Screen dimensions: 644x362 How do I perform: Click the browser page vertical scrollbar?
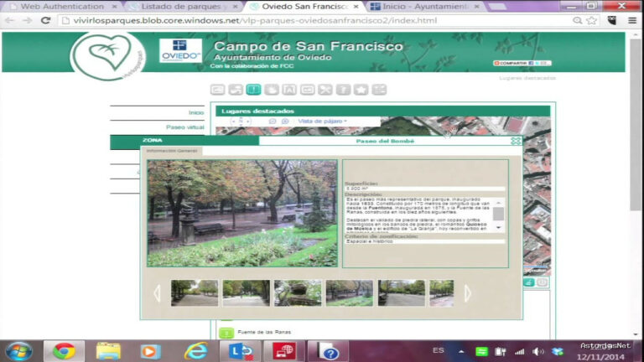click(x=636, y=125)
